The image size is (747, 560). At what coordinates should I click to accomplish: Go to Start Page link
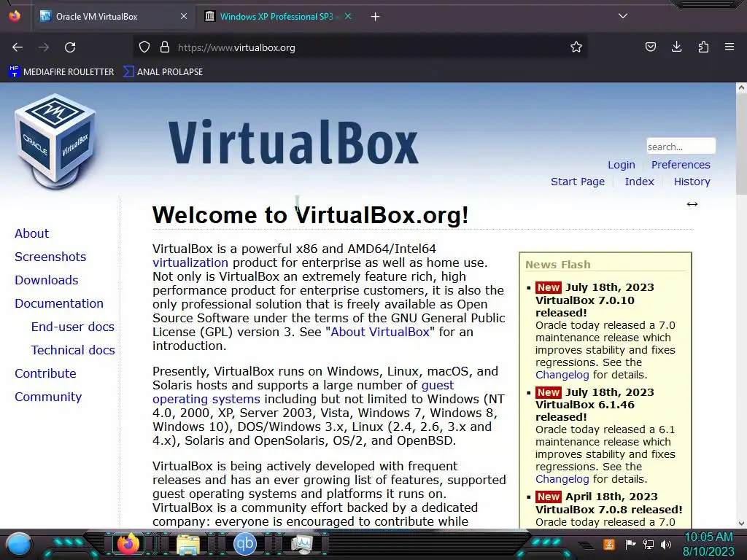578,182
